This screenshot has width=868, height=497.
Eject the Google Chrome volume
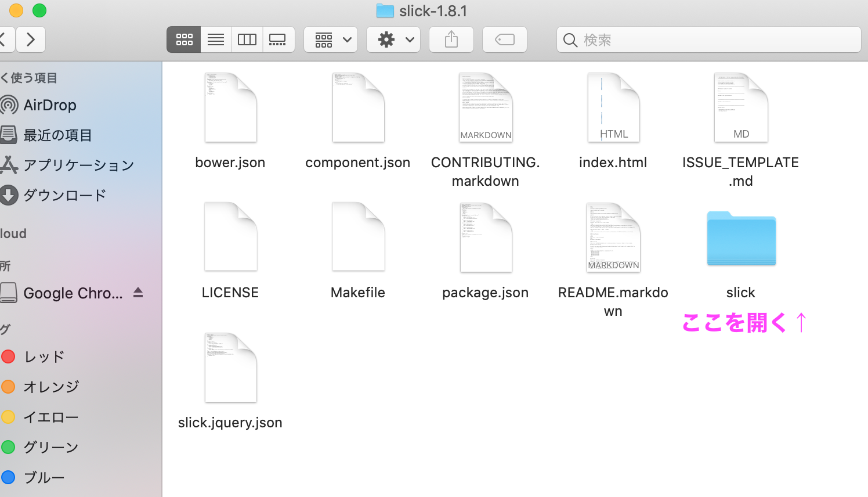point(138,292)
